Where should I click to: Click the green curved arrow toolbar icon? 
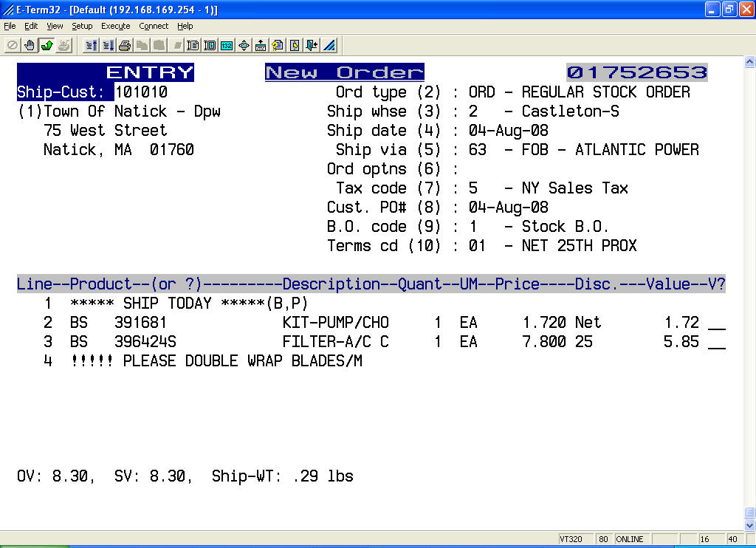tap(47, 45)
